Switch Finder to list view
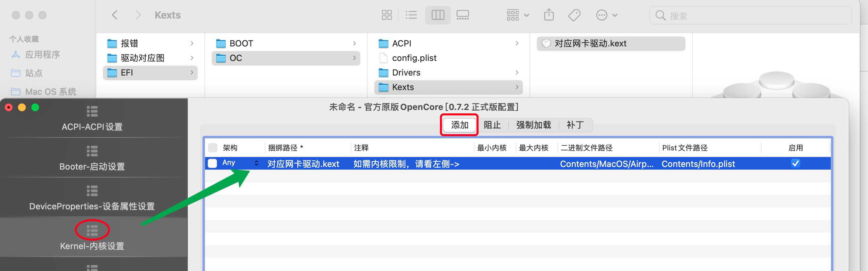Screen dimensions: 868x271 click(411, 15)
